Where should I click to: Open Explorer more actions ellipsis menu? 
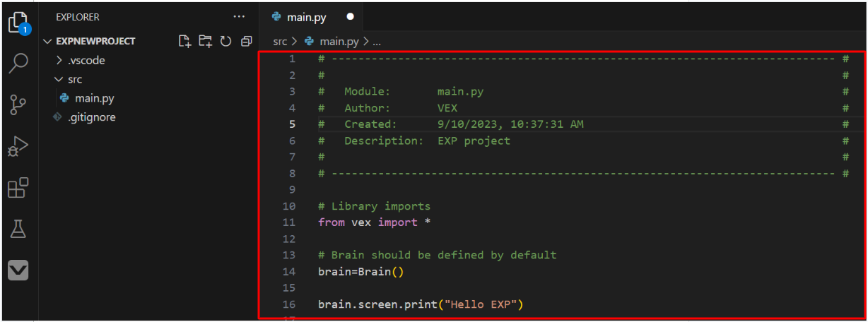[240, 16]
